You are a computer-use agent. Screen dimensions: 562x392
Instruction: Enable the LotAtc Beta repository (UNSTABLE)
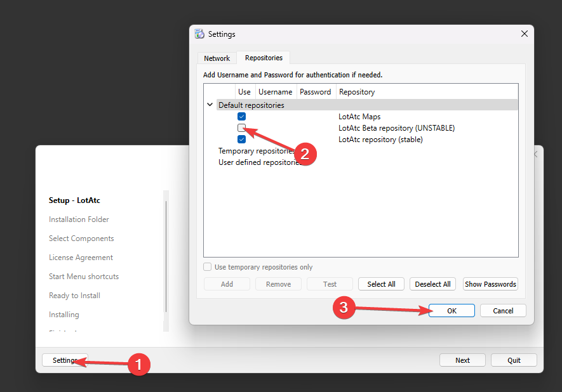coord(241,127)
